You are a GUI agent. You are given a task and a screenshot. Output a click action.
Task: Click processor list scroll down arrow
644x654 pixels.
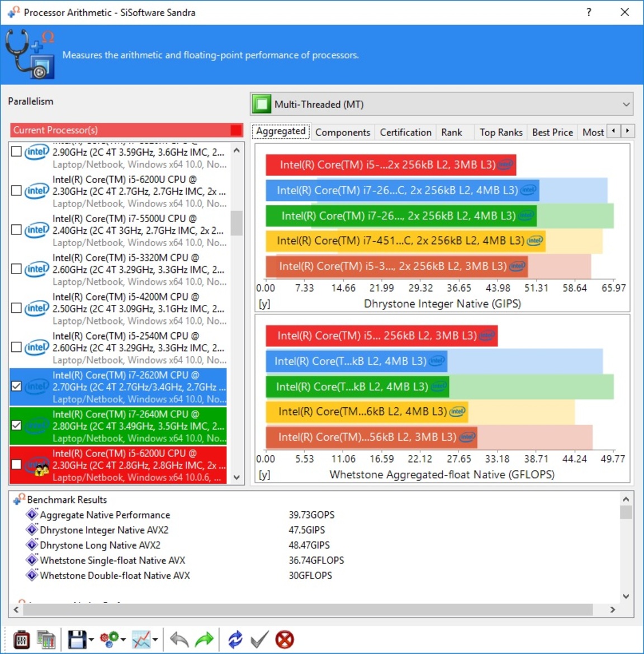[x=236, y=477]
